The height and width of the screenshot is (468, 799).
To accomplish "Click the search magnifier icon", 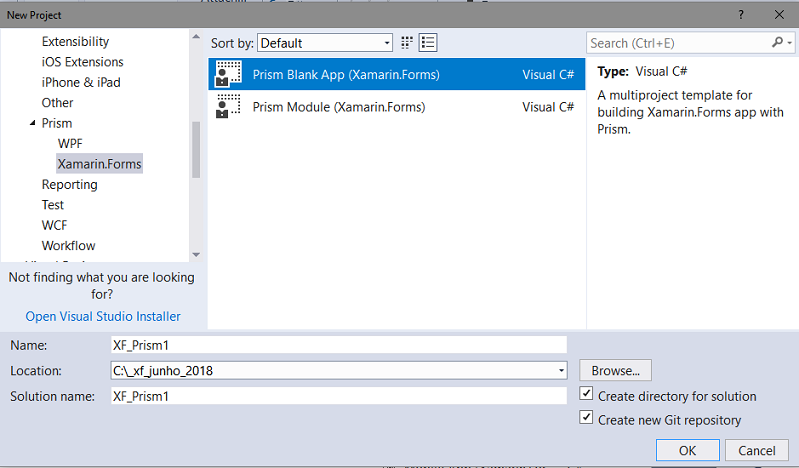I will click(x=777, y=43).
